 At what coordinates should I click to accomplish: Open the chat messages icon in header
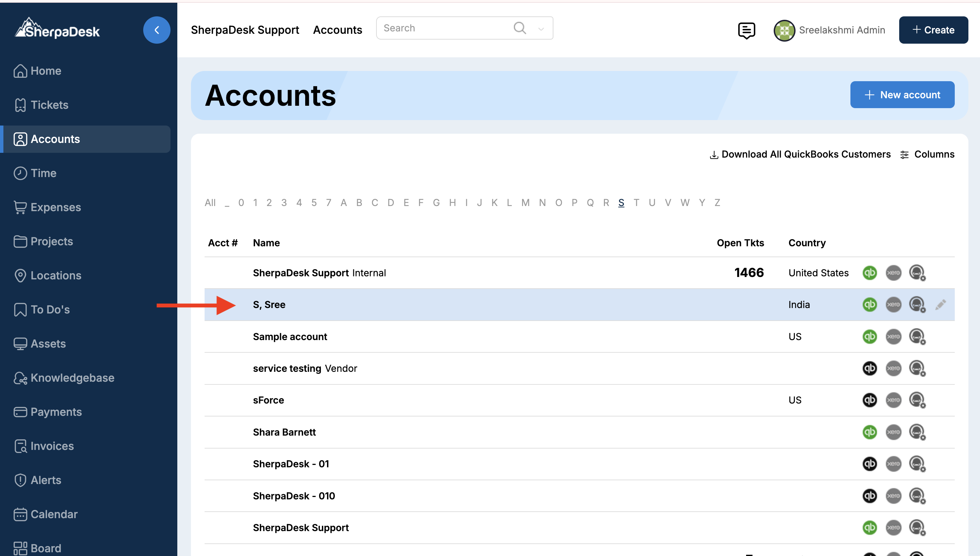pyautogui.click(x=746, y=30)
